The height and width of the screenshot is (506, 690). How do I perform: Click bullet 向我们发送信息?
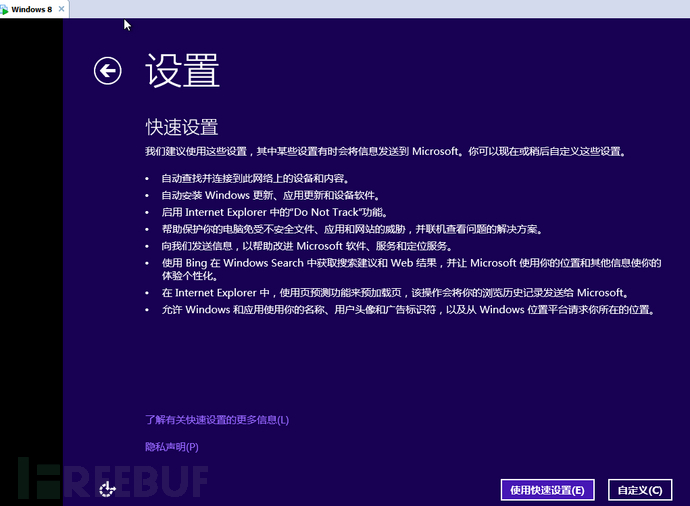tap(307, 246)
